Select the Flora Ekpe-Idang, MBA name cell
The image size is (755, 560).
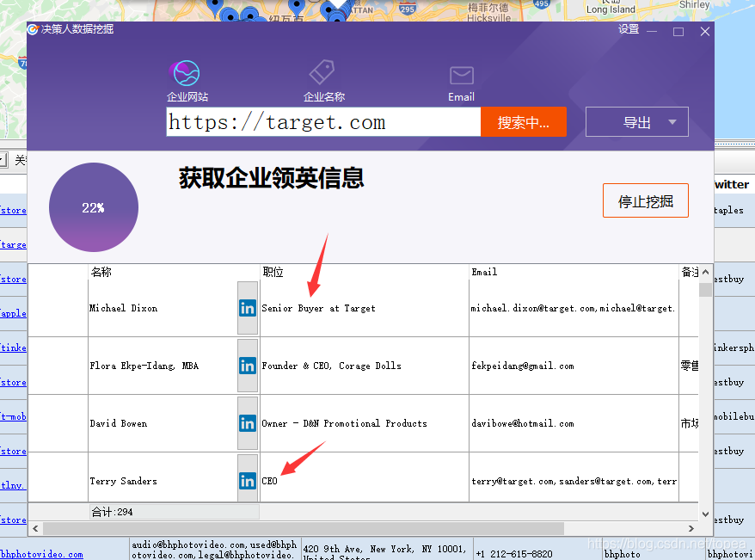pos(163,366)
